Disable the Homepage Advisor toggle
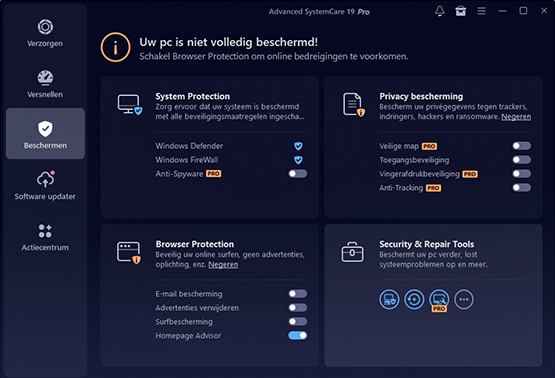The height and width of the screenshot is (378, 555). [297, 336]
